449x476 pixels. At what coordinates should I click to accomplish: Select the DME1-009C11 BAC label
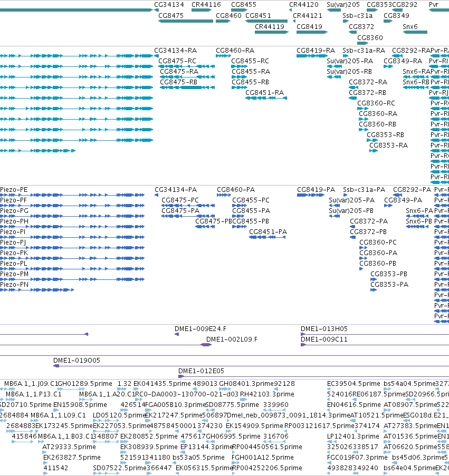coord(324,339)
